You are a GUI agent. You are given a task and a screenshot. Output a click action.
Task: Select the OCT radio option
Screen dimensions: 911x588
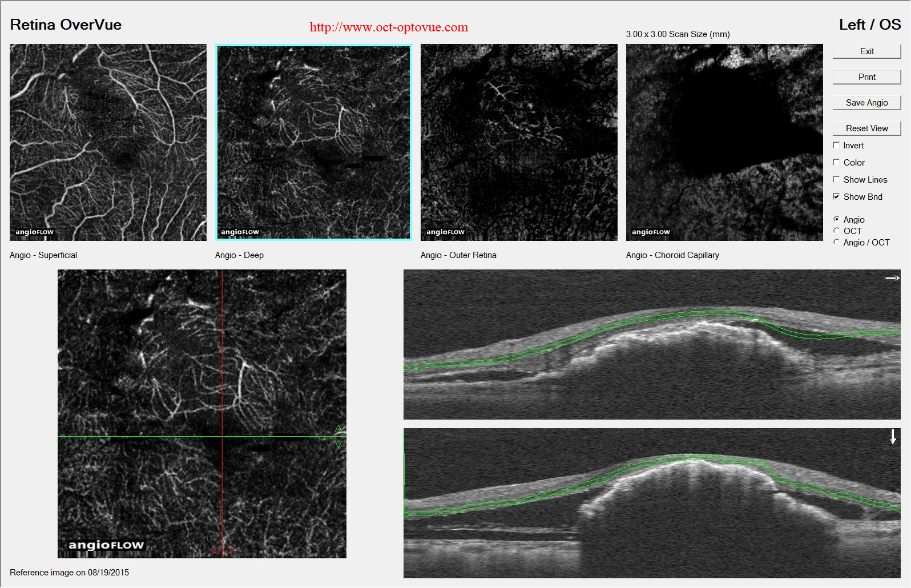[836, 231]
